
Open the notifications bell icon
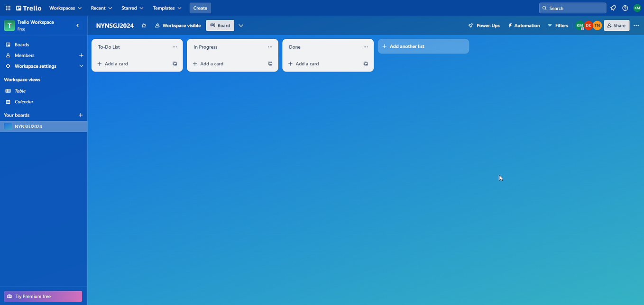click(613, 8)
